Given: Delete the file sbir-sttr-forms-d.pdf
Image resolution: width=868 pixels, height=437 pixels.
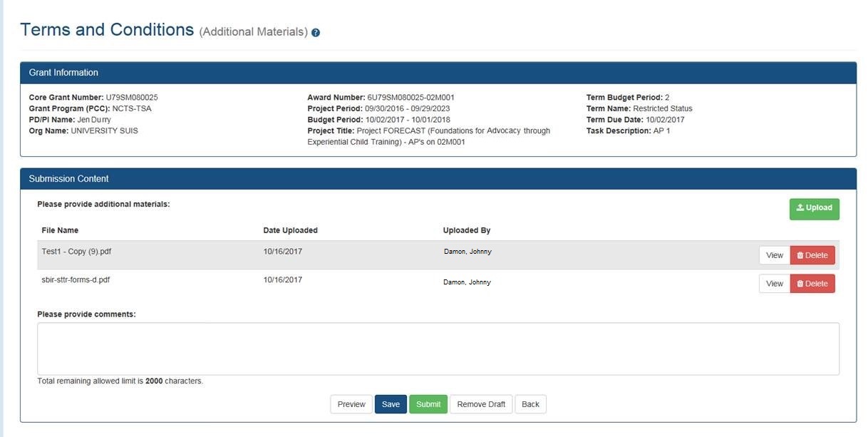Looking at the screenshot, I should (812, 283).
